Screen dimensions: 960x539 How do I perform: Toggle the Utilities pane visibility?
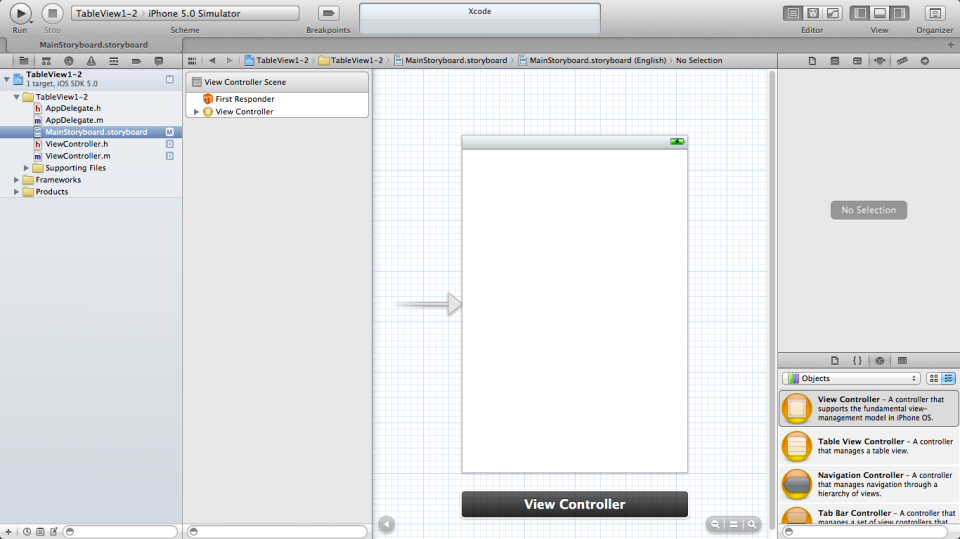pyautogui.click(x=899, y=13)
